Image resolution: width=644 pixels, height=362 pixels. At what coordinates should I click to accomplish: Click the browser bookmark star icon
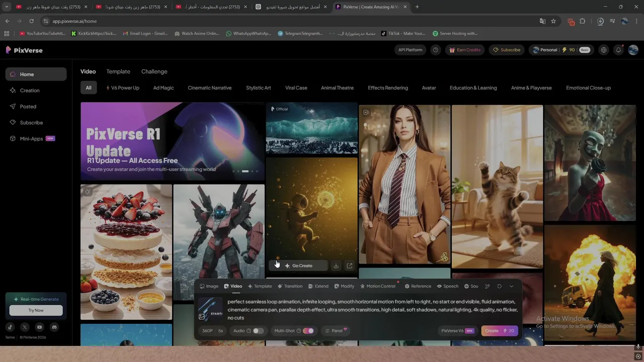[x=553, y=21]
